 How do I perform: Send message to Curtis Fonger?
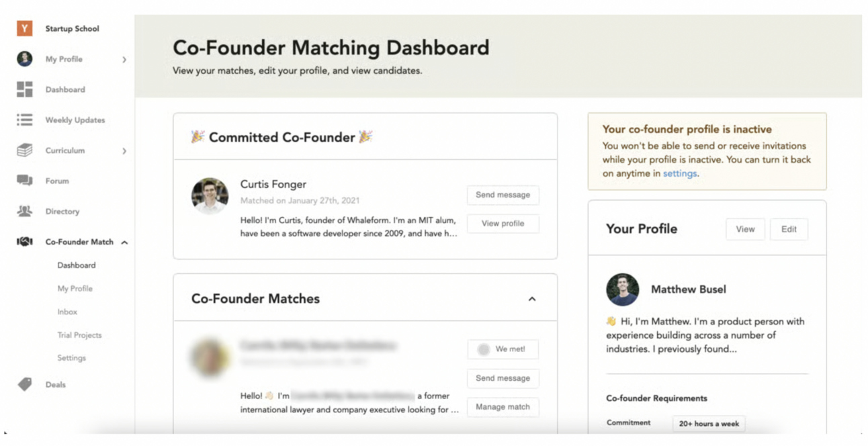pyautogui.click(x=503, y=195)
